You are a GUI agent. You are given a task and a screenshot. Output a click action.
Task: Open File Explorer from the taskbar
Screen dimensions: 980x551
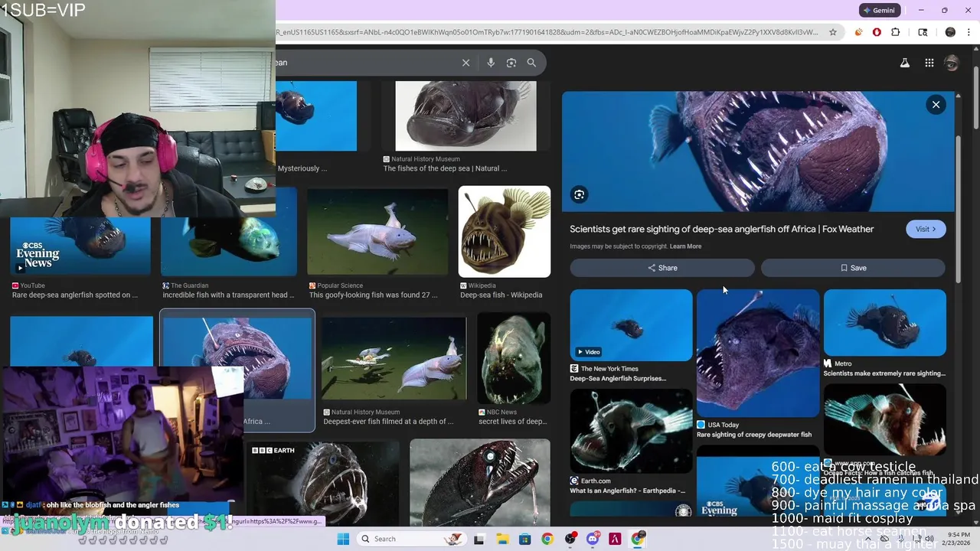[x=502, y=539]
